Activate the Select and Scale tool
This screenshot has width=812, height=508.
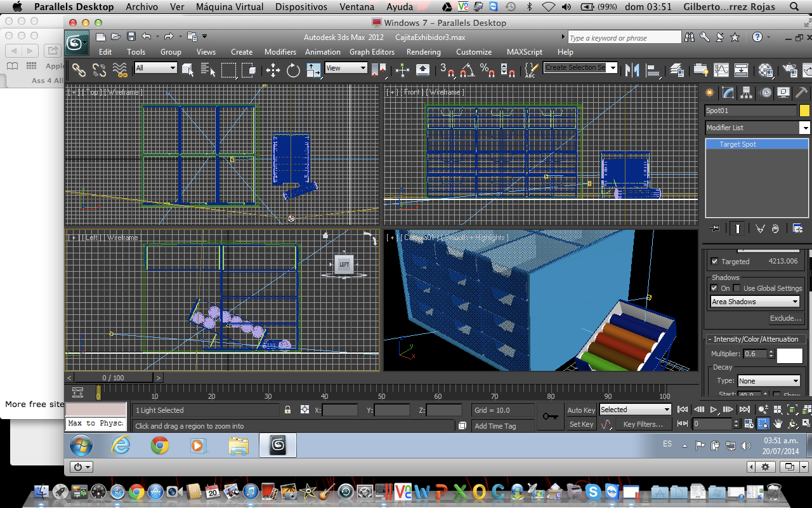[x=313, y=70]
